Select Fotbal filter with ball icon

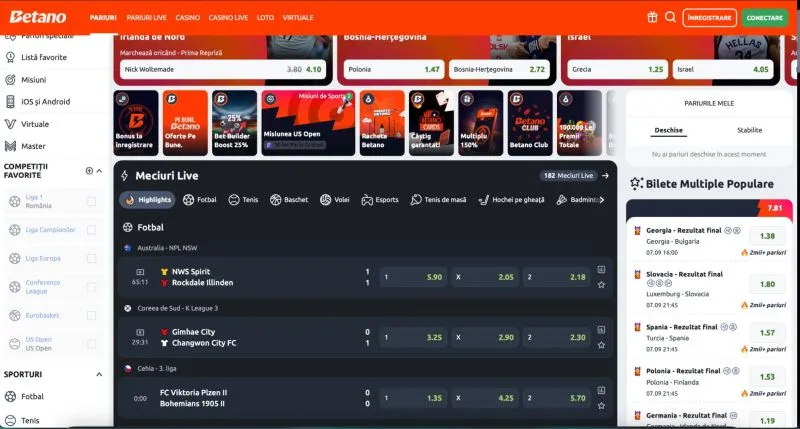pyautogui.click(x=199, y=200)
